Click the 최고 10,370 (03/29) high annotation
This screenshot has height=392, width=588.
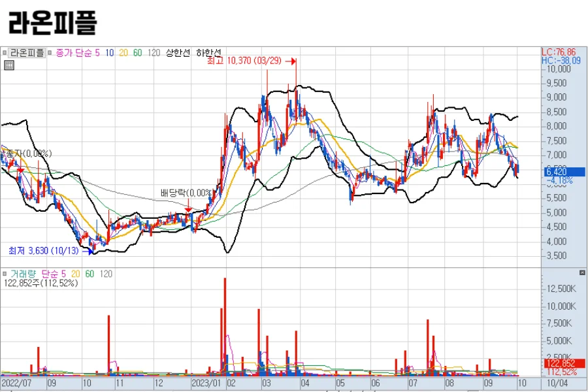point(244,61)
